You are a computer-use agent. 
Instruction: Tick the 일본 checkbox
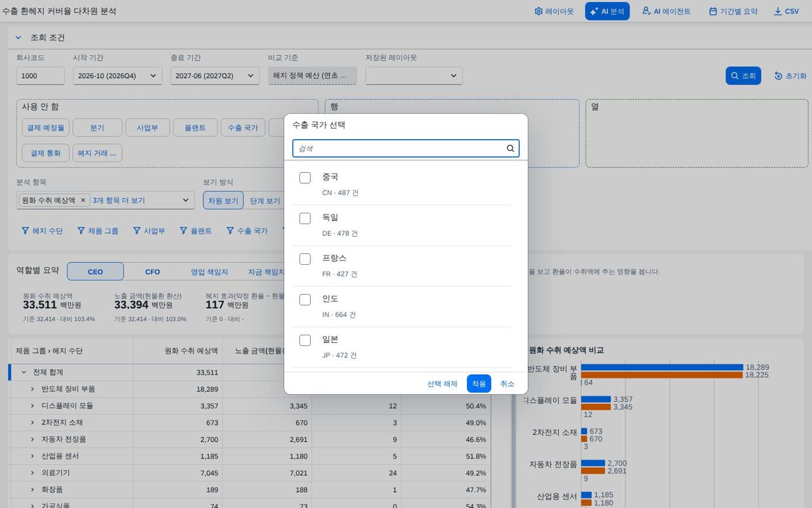(x=305, y=340)
